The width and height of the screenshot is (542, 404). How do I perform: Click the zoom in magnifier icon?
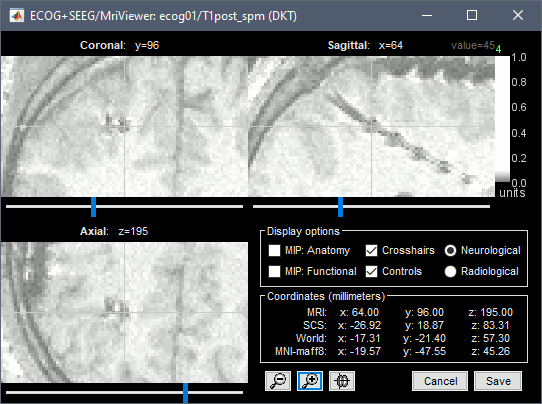point(310,381)
